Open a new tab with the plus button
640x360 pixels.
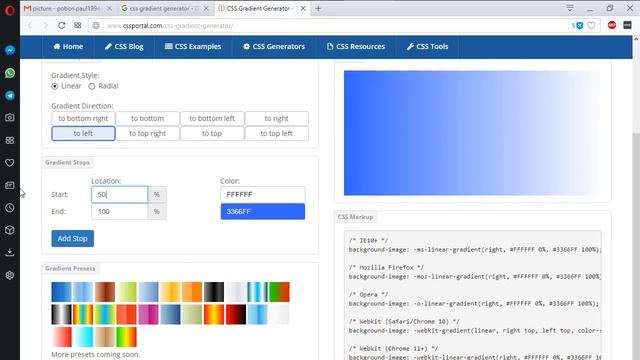coord(318,8)
